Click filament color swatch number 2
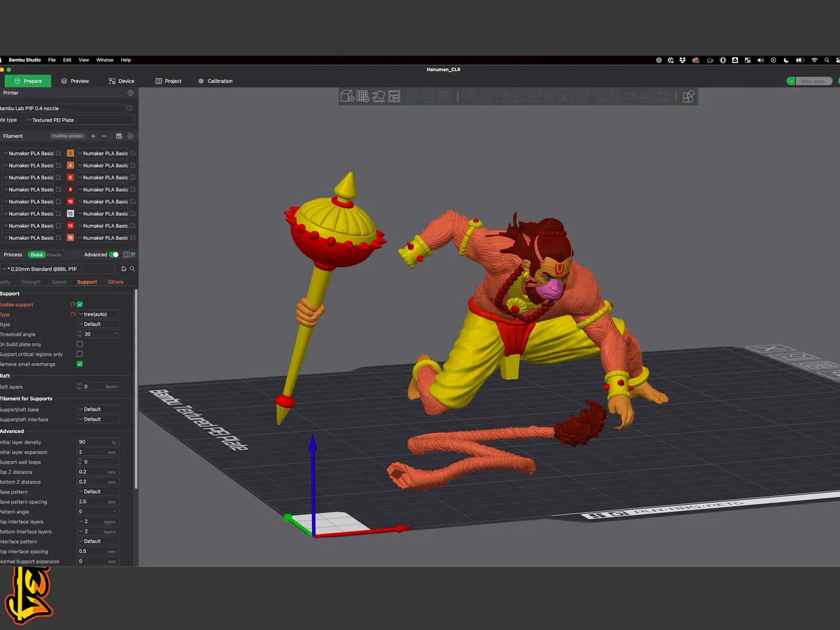 click(x=70, y=153)
